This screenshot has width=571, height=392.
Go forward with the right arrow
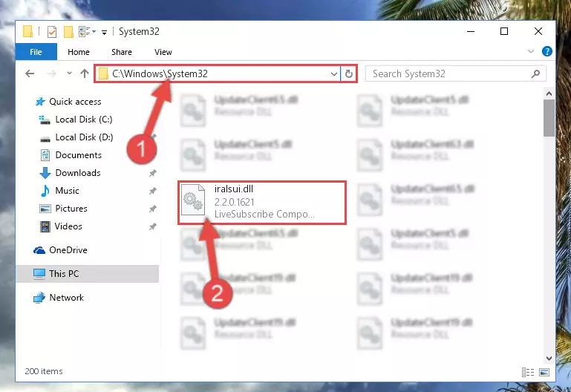51,73
